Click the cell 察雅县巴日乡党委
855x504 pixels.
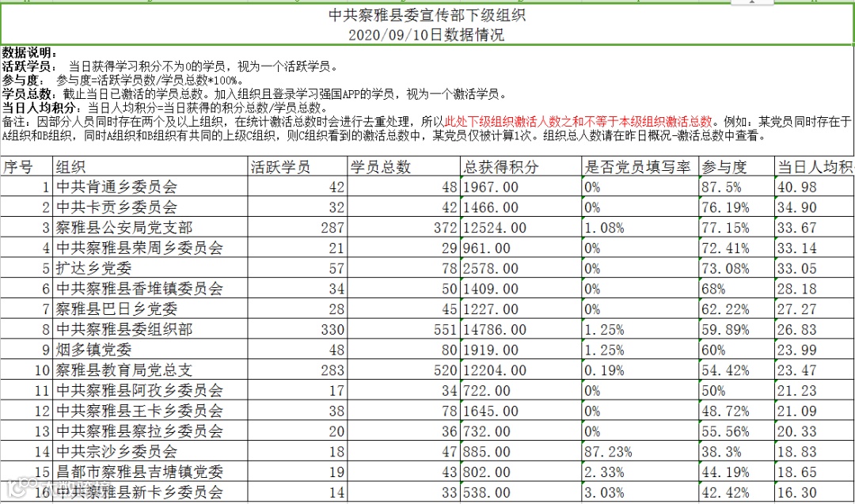150,309
